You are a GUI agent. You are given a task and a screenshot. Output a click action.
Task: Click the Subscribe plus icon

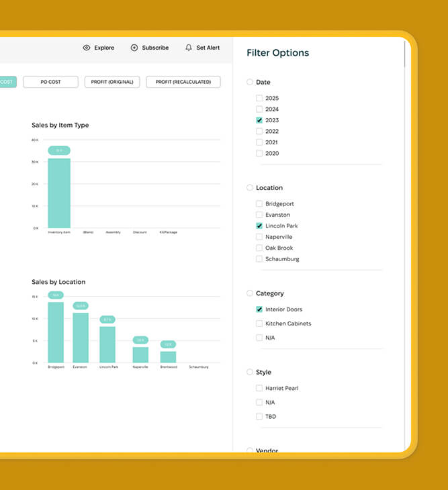(134, 48)
